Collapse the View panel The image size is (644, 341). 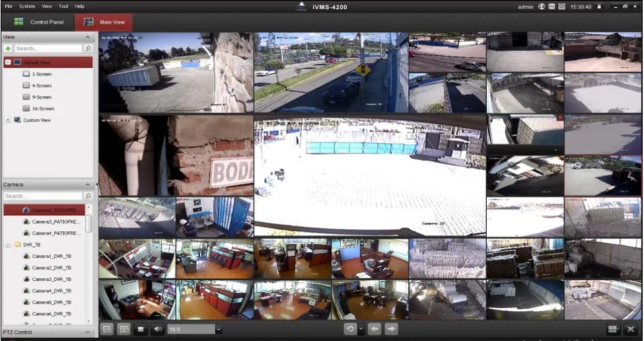[87, 37]
